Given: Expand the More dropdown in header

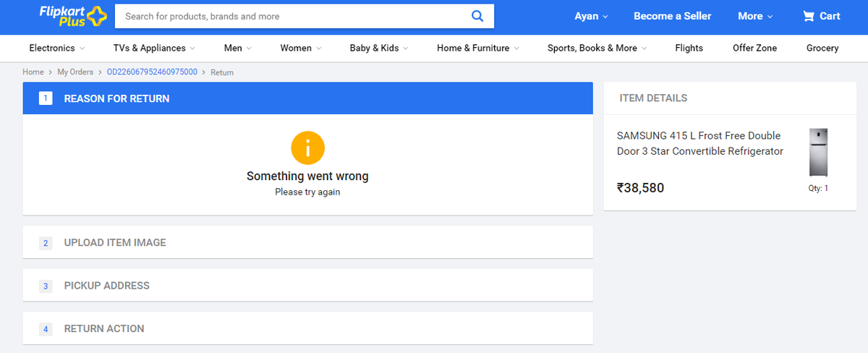Looking at the screenshot, I should (x=755, y=16).
